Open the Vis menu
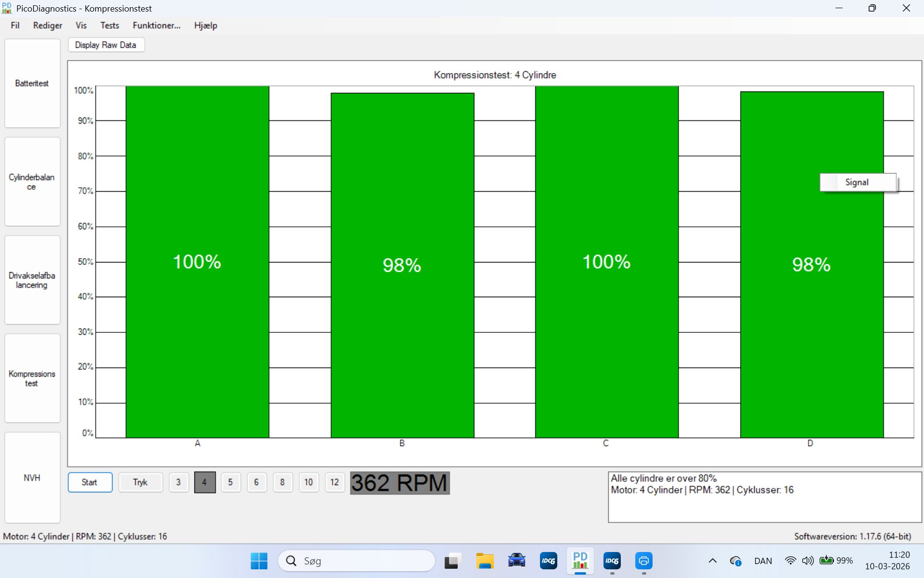Viewport: 924px width, 578px height. coord(81,26)
